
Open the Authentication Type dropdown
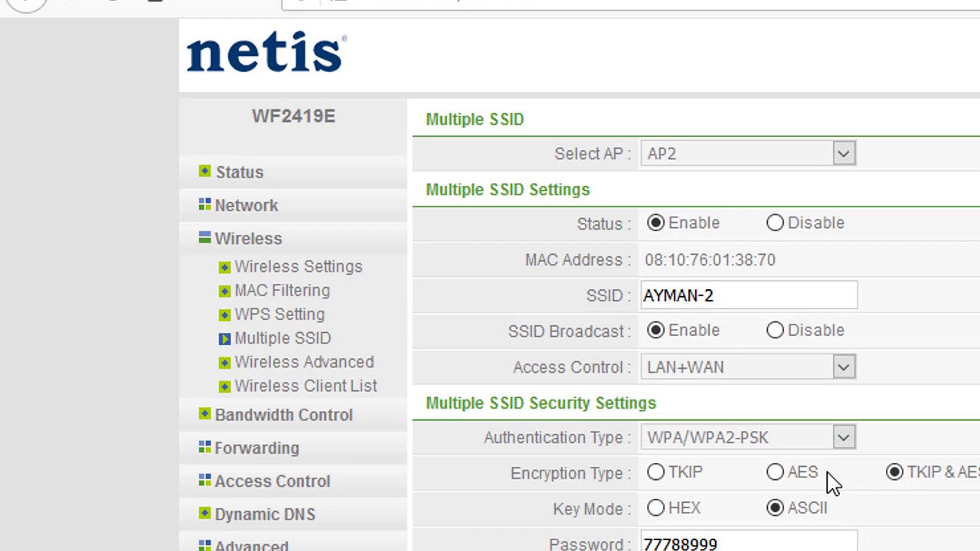click(x=748, y=438)
